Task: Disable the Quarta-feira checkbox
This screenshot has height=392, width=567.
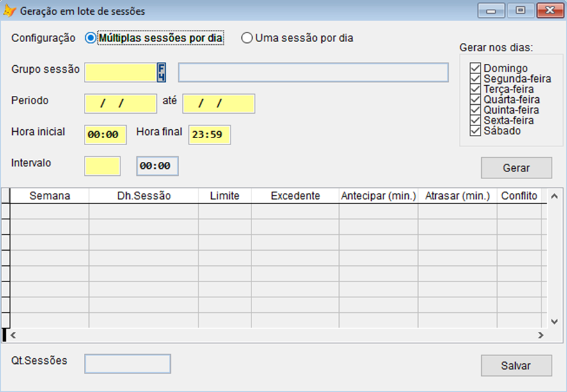Action: coord(475,100)
